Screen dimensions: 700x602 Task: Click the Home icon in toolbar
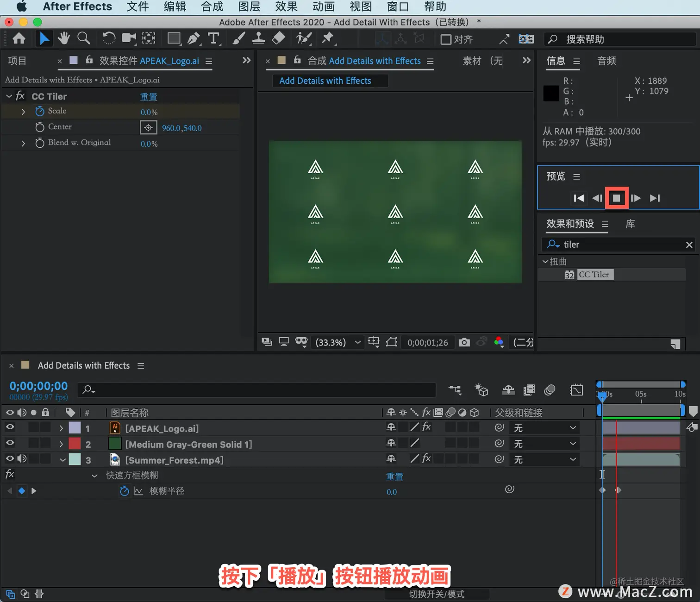coord(19,38)
